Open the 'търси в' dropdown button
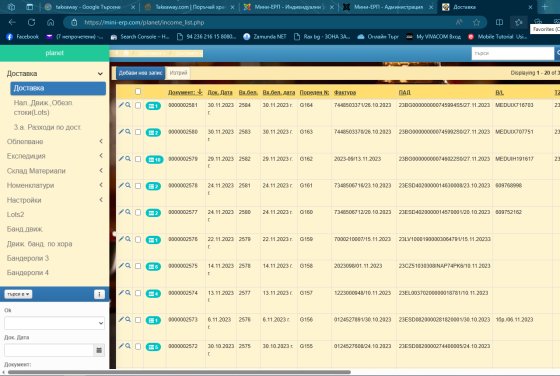Screen dimensions: 560x376 (18, 294)
